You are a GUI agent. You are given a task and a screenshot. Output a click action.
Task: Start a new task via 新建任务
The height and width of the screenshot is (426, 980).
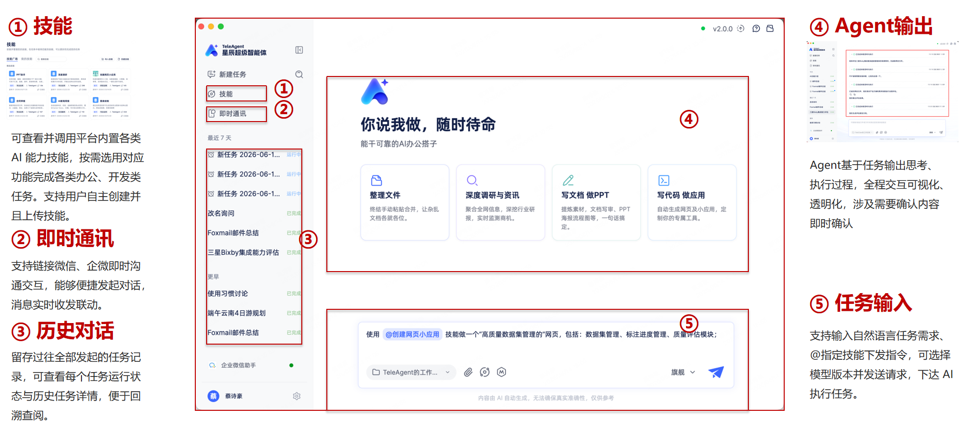tap(227, 75)
